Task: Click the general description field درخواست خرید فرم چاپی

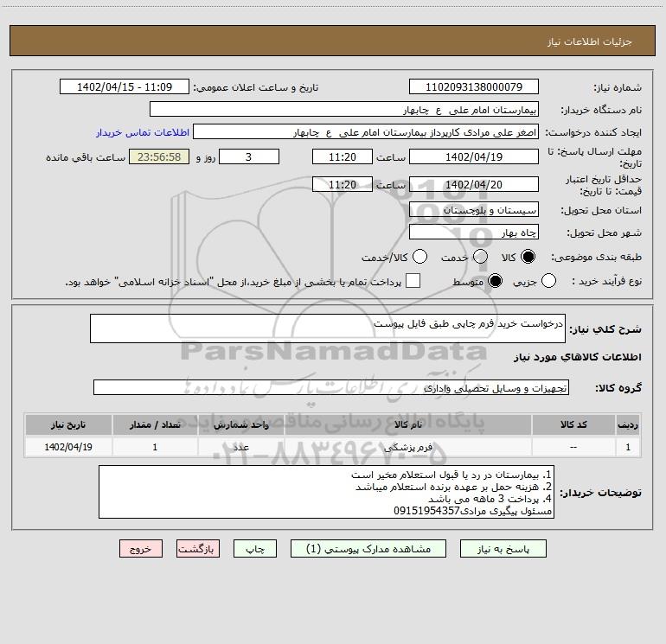Action: [328, 328]
